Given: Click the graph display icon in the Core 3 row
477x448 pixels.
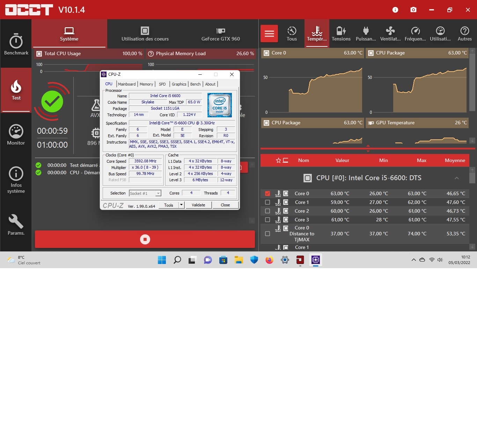Looking at the screenshot, I should pos(286,220).
